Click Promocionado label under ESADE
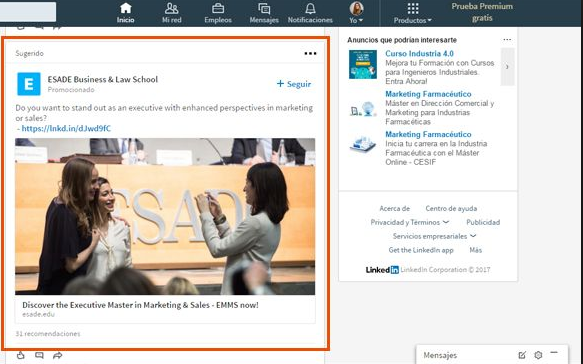583x364 pixels. [71, 90]
